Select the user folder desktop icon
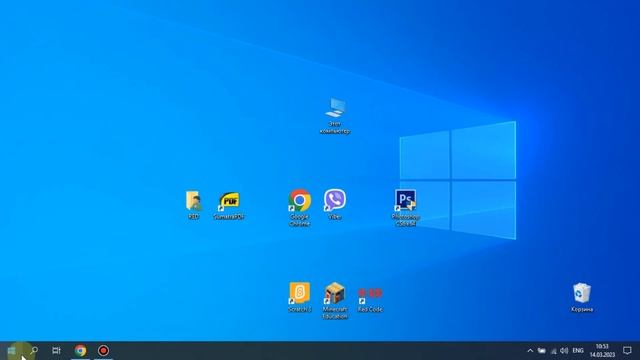This screenshot has height=360, width=640. point(193,205)
